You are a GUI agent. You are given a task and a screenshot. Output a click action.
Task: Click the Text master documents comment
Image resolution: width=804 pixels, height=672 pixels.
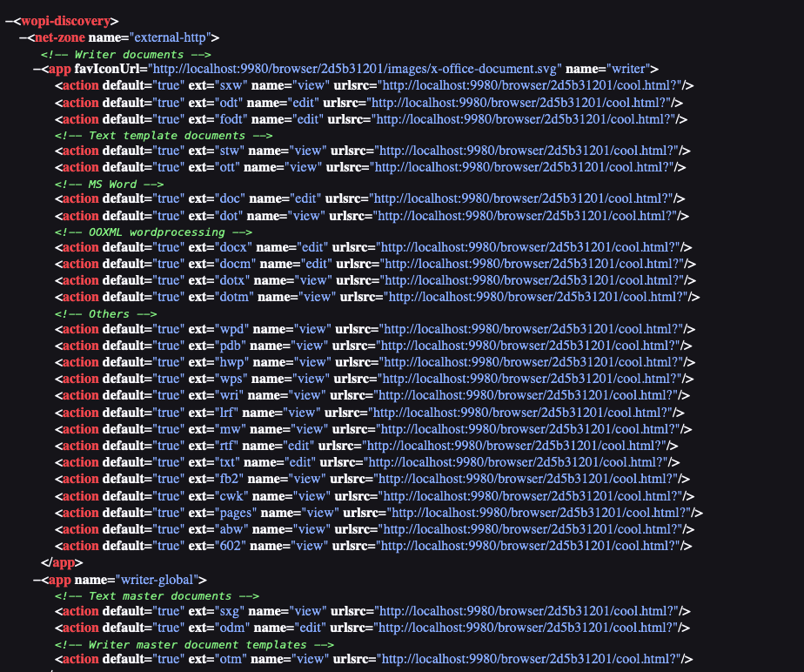coord(157,596)
